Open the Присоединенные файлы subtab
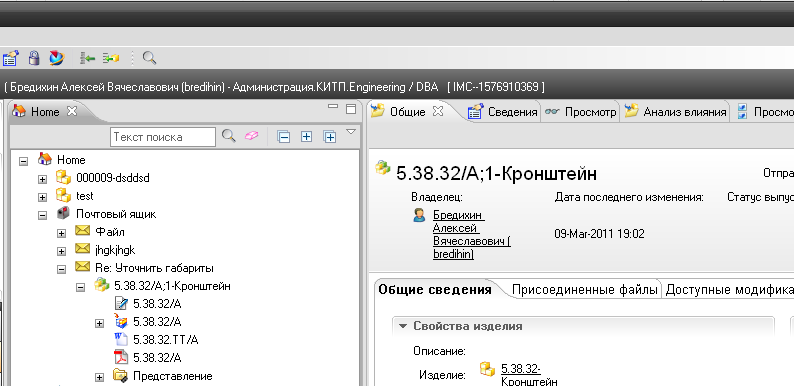This screenshot has width=794, height=386. pyautogui.click(x=585, y=290)
